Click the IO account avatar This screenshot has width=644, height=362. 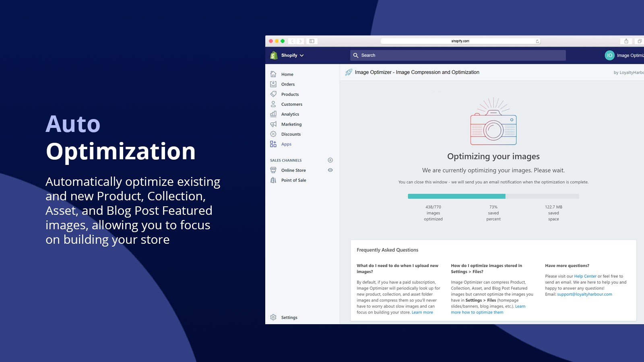tap(609, 56)
